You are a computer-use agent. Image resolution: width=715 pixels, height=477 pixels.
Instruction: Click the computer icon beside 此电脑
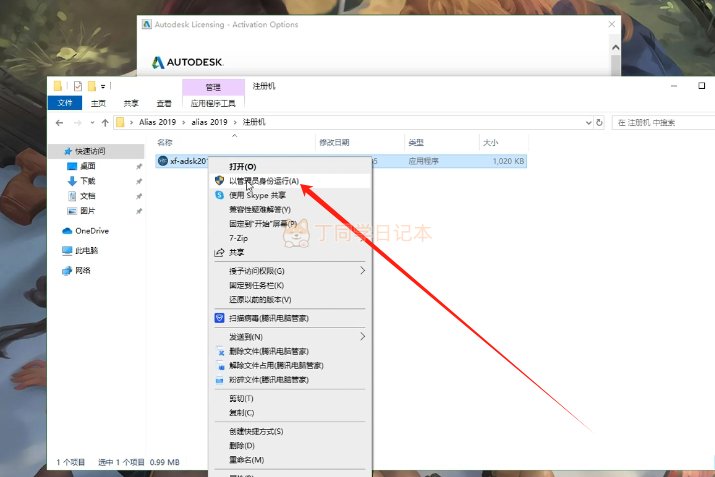click(67, 250)
